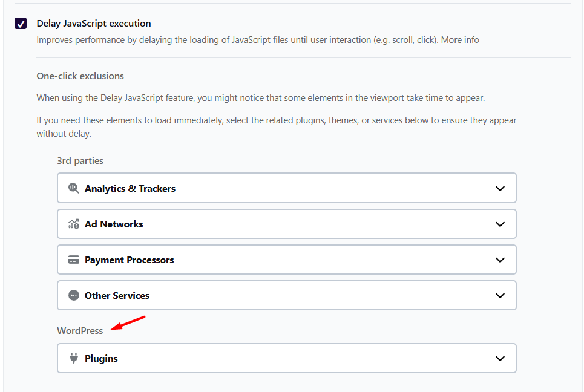Expand Analytics & Trackers with its chevron
The width and height of the screenshot is (584, 392).
click(500, 188)
